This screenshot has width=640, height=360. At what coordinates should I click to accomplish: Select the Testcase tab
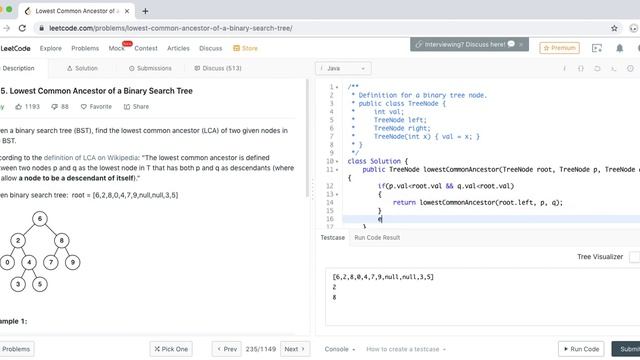333,238
